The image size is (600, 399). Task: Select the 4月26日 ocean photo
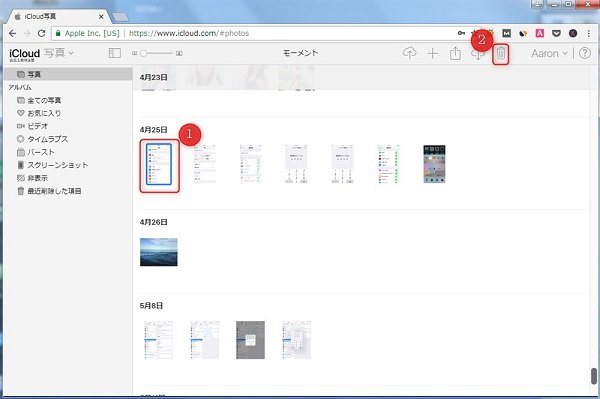coord(159,252)
